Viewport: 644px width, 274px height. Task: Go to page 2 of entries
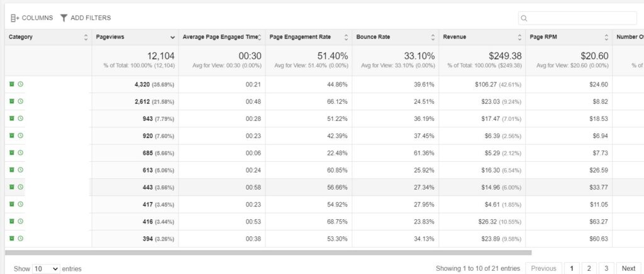click(x=589, y=268)
